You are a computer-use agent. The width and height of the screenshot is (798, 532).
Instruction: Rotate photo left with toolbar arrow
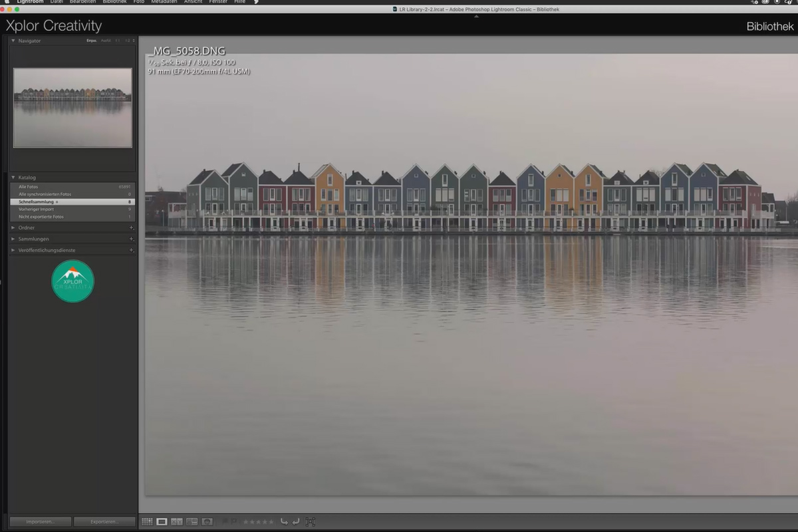284,522
